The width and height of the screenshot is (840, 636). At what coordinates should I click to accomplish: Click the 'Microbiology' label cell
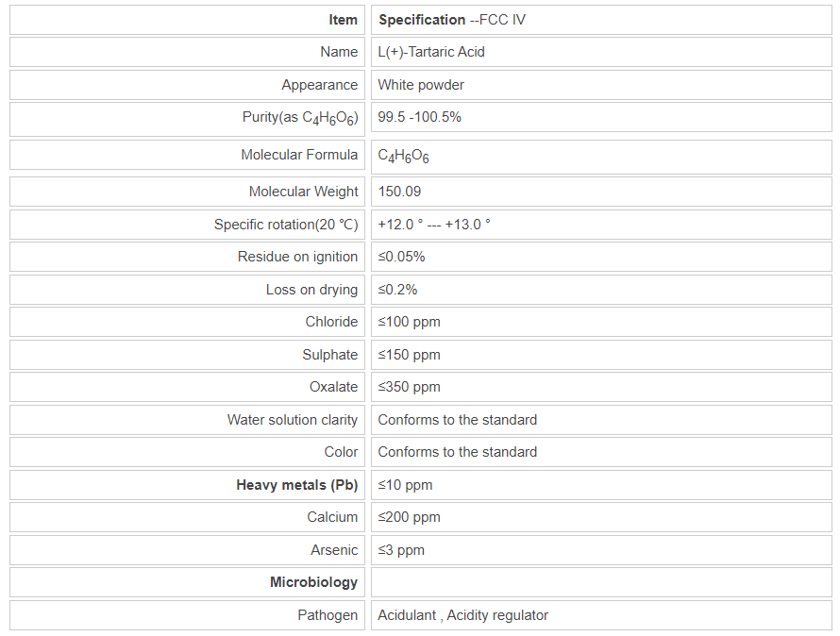coord(313,582)
